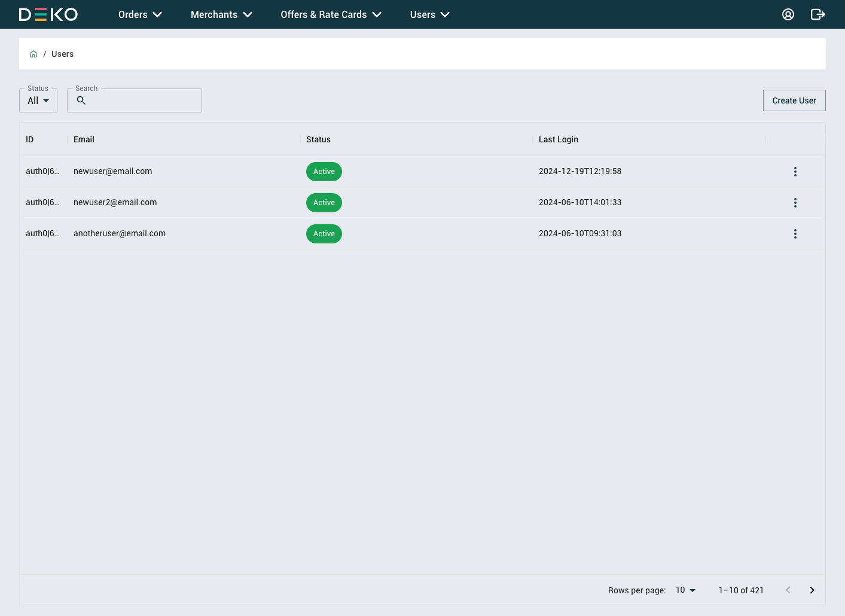
Task: Click the Create User button
Action: pyautogui.click(x=794, y=100)
